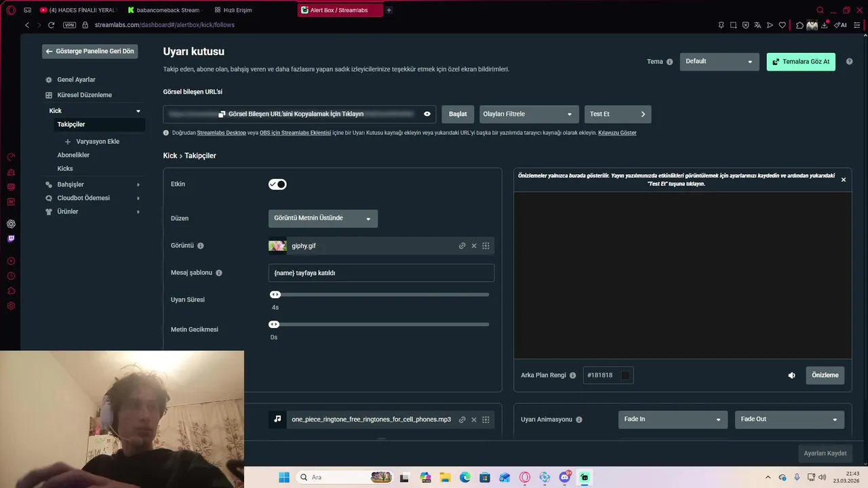Expand the Cloudbot Ödemesi section
Viewport: 868px width, 488px height.
click(92, 198)
